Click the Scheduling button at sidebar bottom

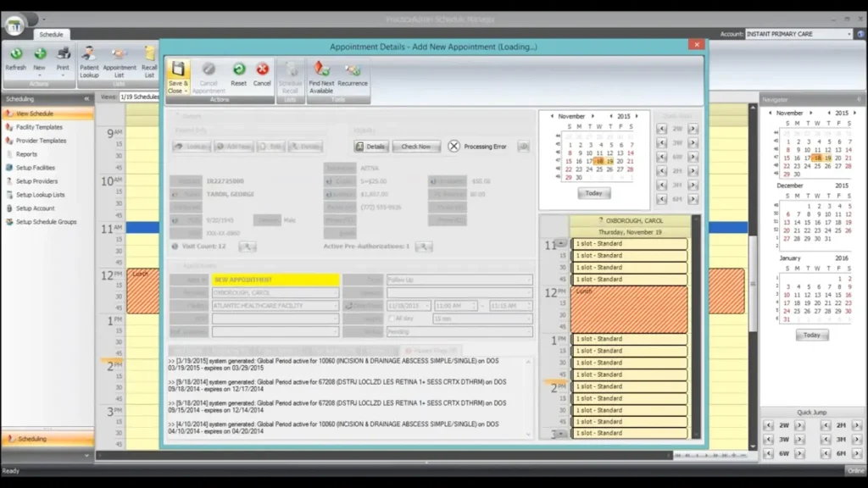(x=47, y=439)
